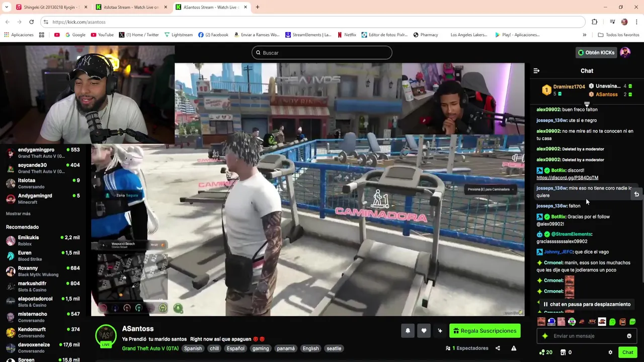Resume chat via paused-for-scrolling banner
Image resolution: width=644 pixels, height=362 pixels.
pyautogui.click(x=587, y=304)
